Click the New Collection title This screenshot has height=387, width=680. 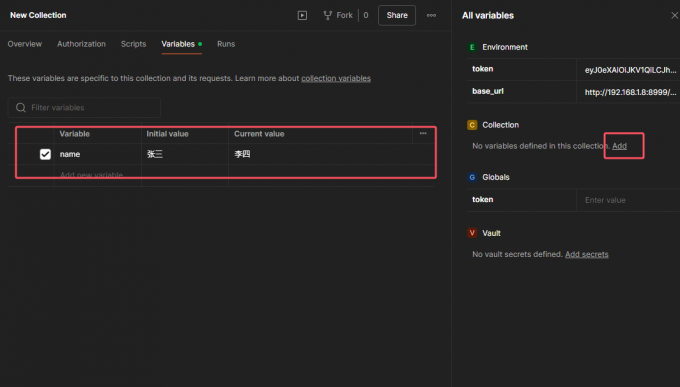[38, 15]
